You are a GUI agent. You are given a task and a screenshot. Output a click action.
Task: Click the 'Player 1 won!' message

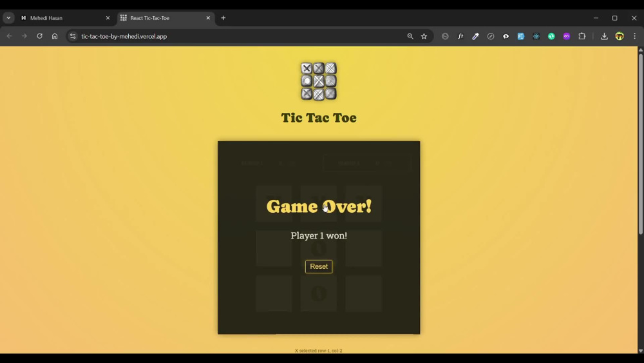coord(319,235)
